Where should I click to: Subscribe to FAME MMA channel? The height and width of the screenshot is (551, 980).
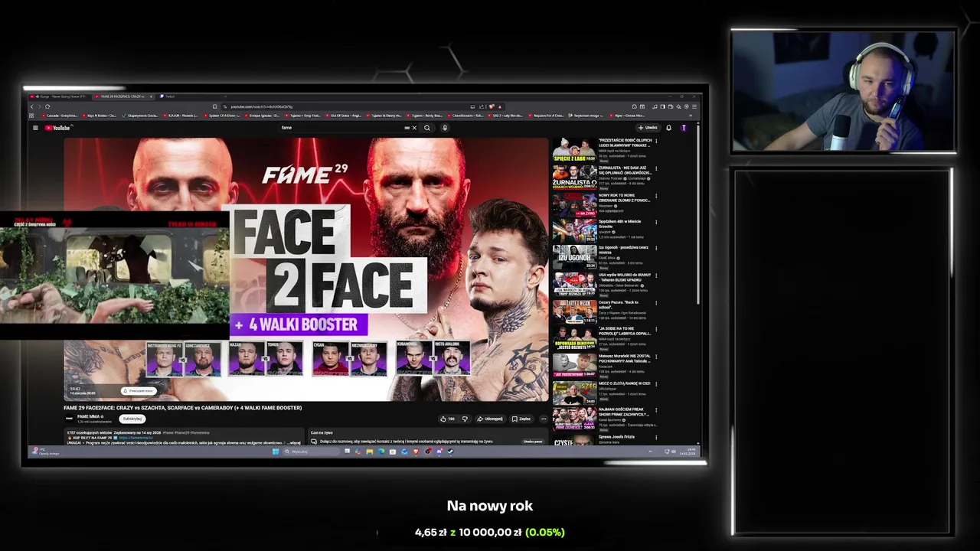point(132,419)
